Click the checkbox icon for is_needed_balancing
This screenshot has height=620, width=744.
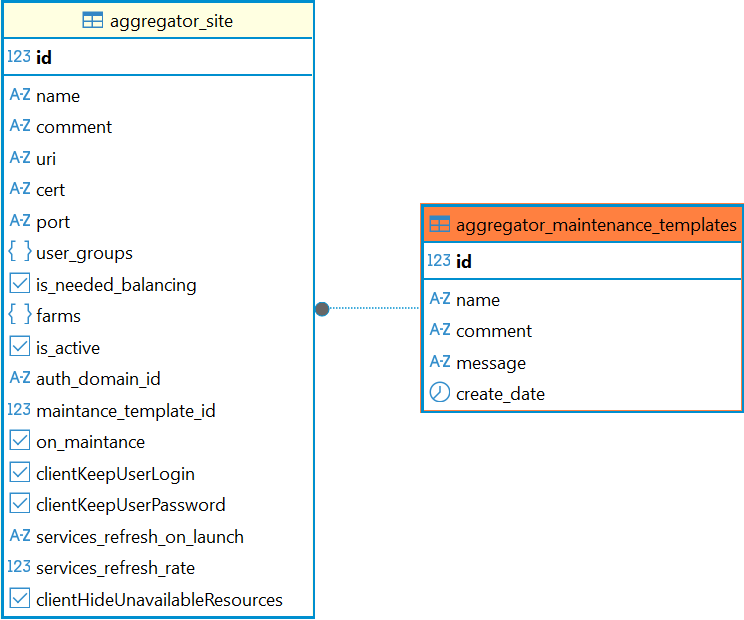(x=20, y=284)
